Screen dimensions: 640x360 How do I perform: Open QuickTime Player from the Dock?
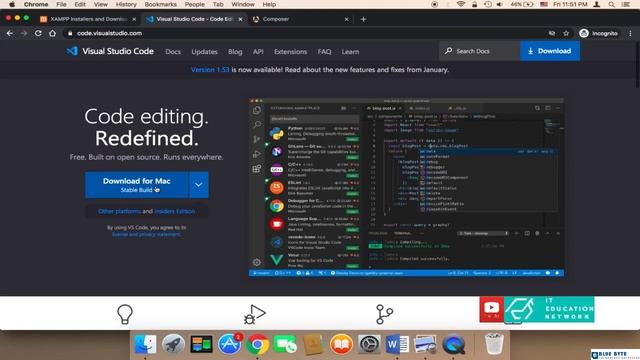click(x=453, y=344)
